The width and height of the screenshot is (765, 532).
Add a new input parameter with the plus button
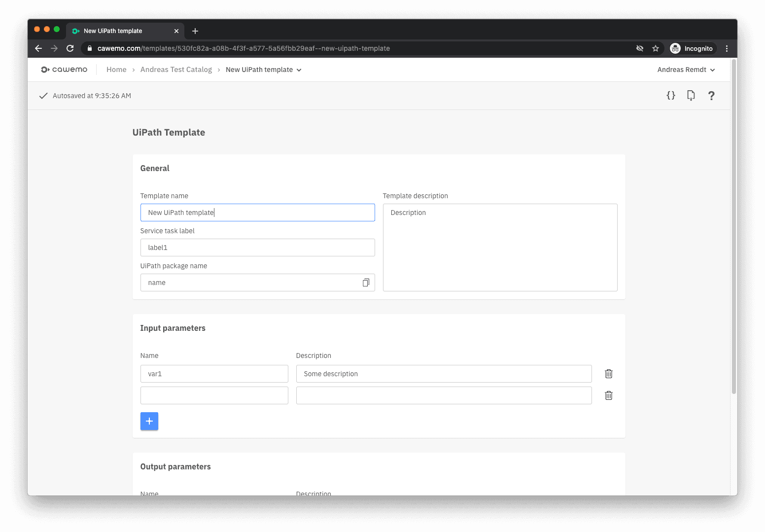(149, 421)
